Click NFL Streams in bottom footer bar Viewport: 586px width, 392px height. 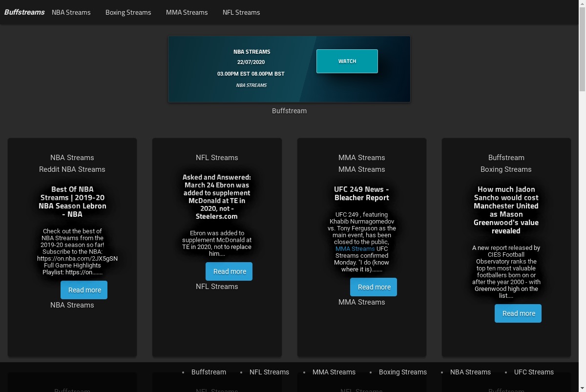269,372
